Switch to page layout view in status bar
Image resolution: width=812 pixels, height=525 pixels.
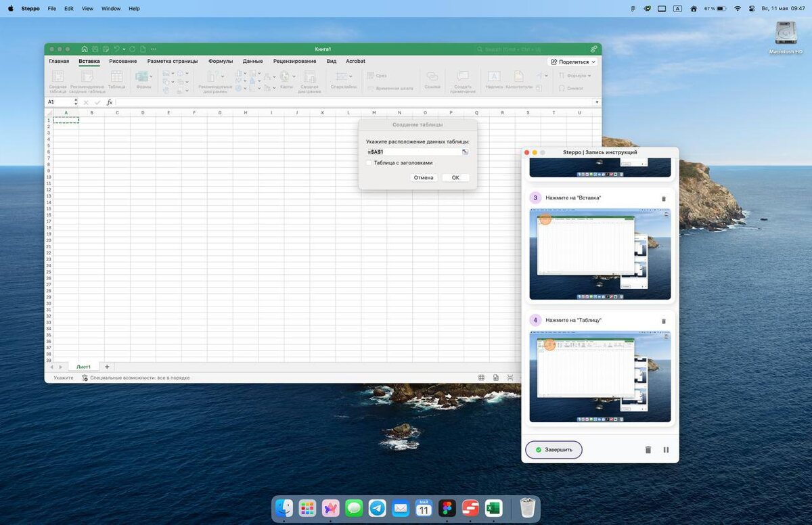pyautogui.click(x=496, y=378)
